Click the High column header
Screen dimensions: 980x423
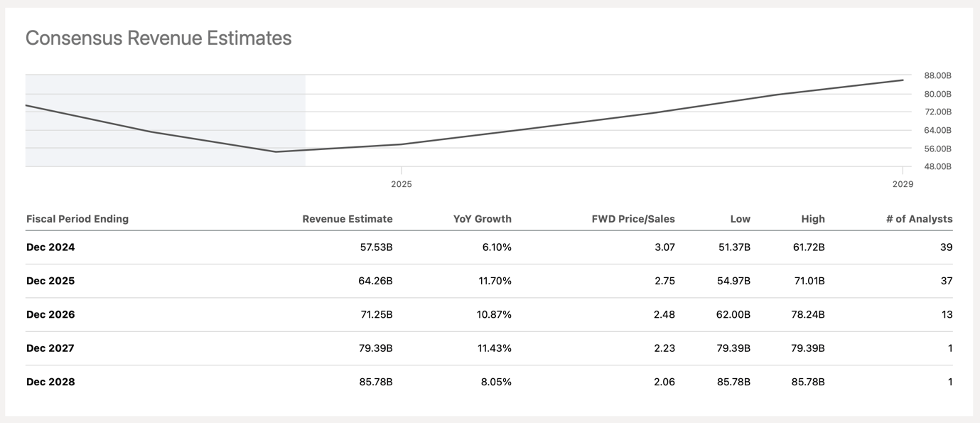pos(812,219)
